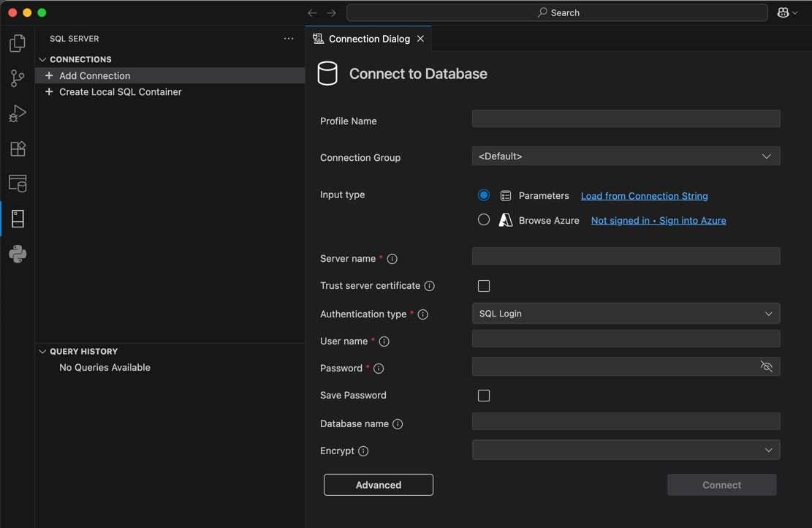Open the Connection Group dropdown
812x528 pixels.
(626, 156)
